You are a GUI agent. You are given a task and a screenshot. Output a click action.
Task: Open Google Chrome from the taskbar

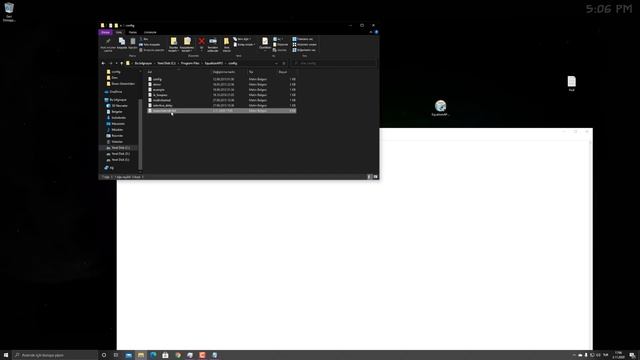pos(178,355)
